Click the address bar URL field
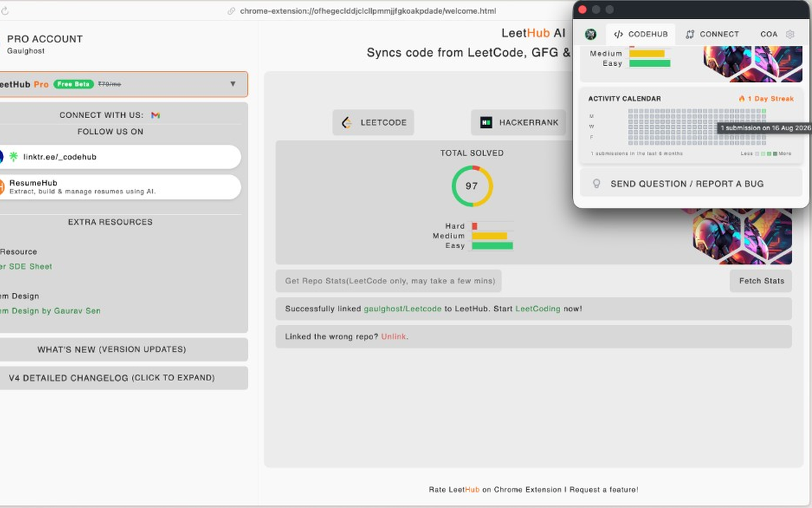Screen dimensions: 812x508 [x=368, y=11]
